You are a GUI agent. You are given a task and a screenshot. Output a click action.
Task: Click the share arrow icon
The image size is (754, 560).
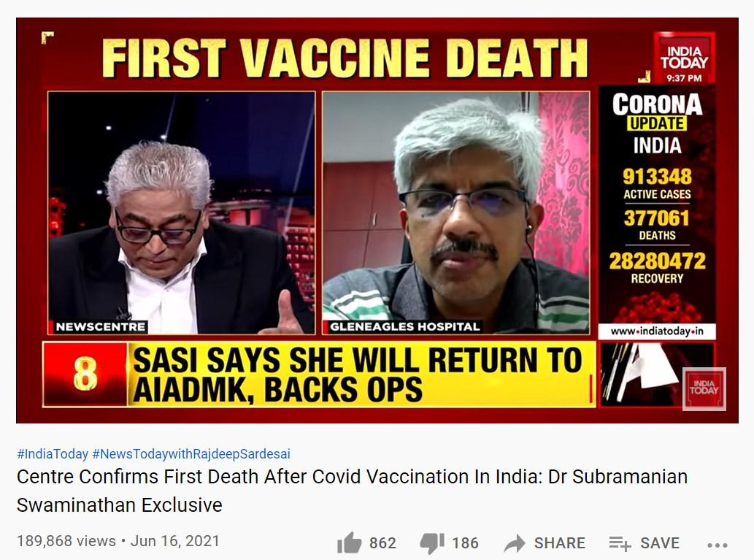tap(515, 543)
